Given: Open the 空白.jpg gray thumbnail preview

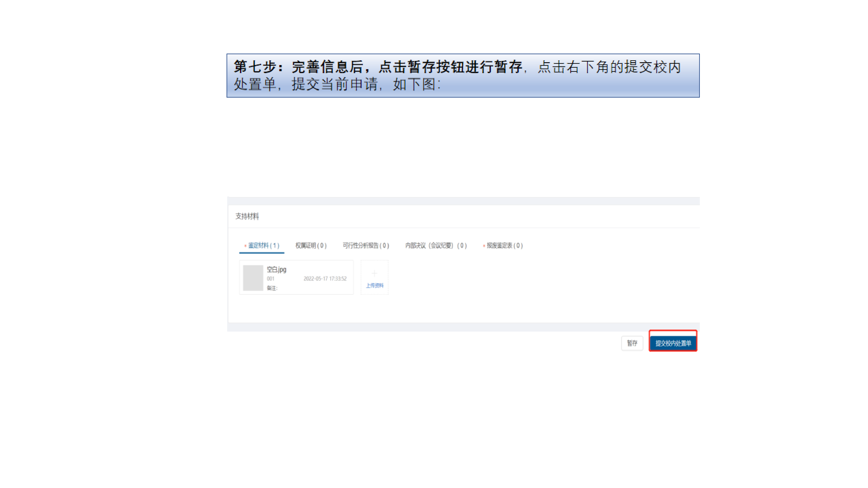Looking at the screenshot, I should tap(253, 278).
